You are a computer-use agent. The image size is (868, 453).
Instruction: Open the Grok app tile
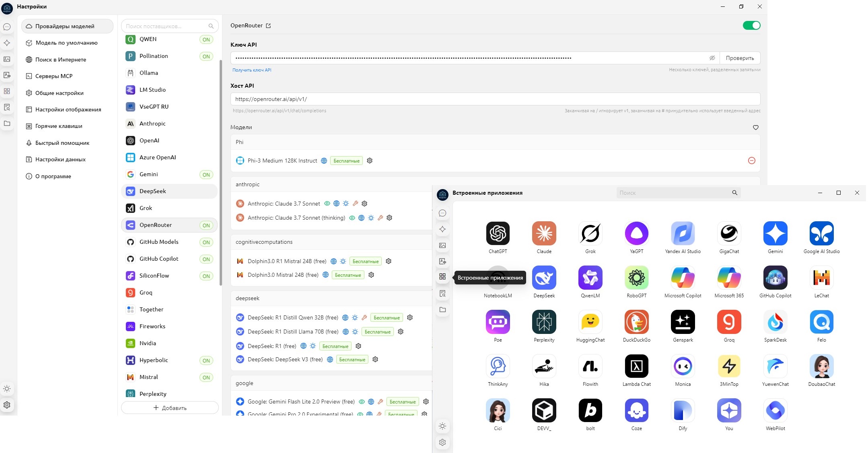click(x=590, y=233)
